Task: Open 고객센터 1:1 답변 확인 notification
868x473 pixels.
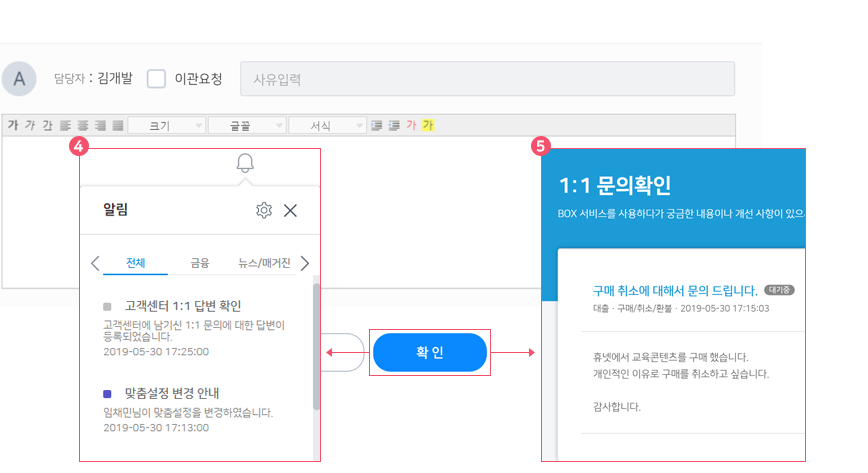Action: 183,306
